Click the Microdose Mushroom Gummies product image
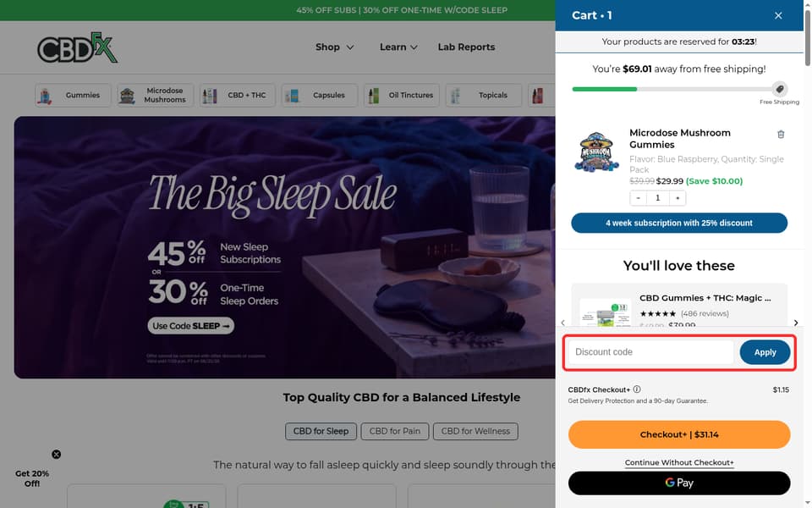Viewport: 812px width, 508px height. click(x=596, y=152)
